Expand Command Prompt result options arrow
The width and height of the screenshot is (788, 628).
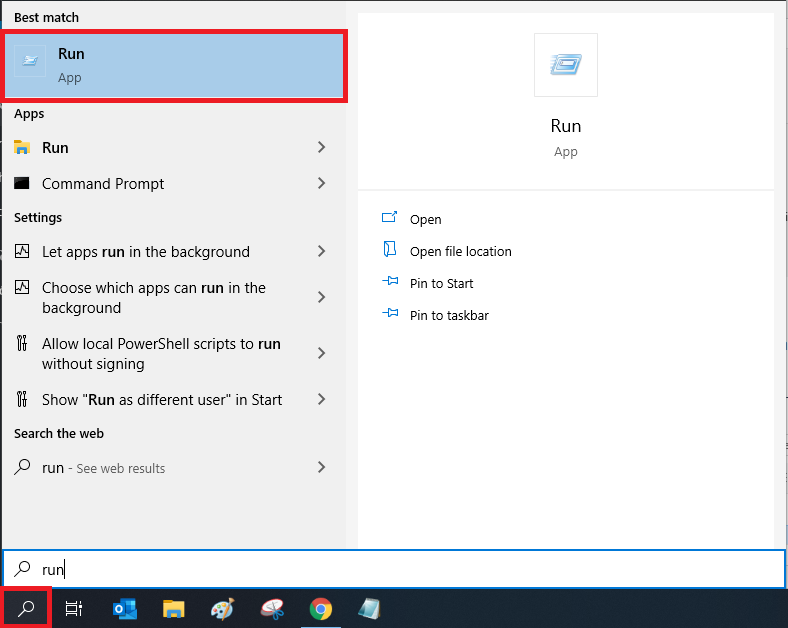pos(321,184)
